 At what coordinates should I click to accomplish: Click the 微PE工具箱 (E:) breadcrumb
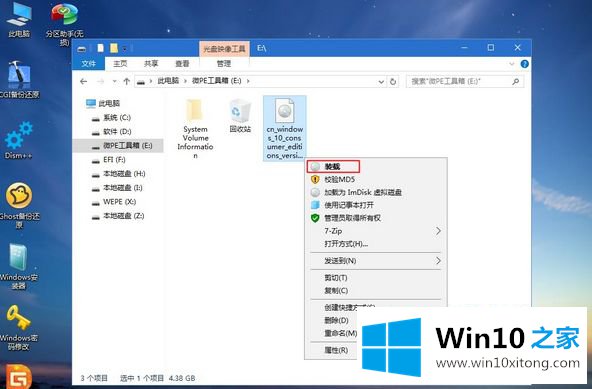click(x=216, y=81)
